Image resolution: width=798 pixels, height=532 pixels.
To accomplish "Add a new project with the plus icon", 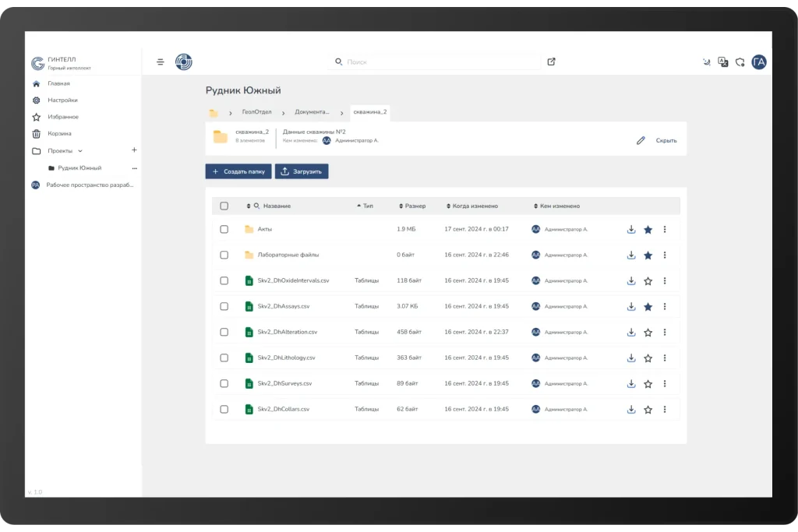I will 134,150.
